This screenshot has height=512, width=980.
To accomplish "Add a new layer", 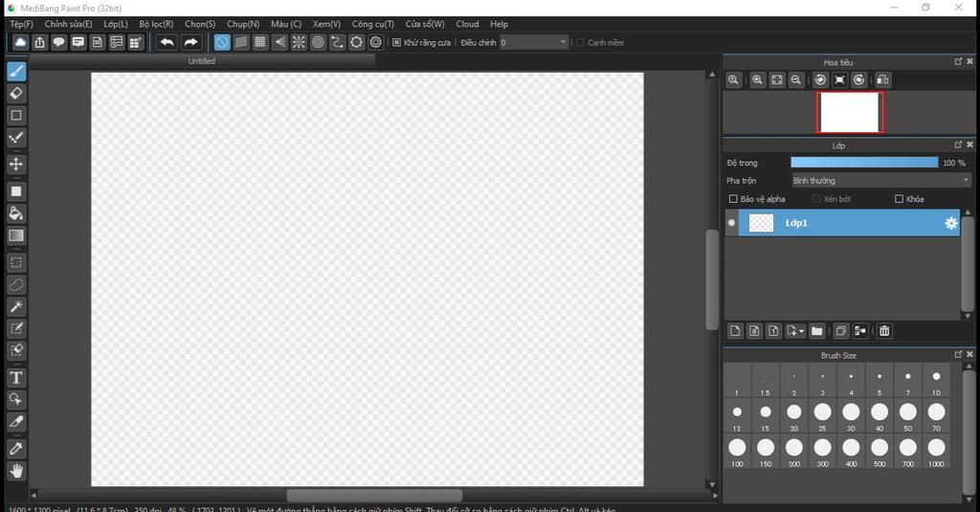I will click(735, 331).
